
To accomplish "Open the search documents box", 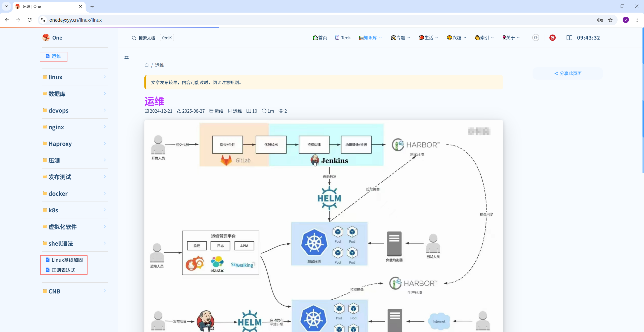I will tap(152, 38).
